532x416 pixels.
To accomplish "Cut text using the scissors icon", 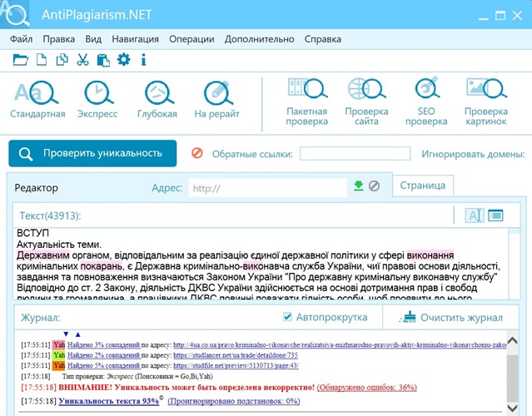I will [x=82, y=60].
